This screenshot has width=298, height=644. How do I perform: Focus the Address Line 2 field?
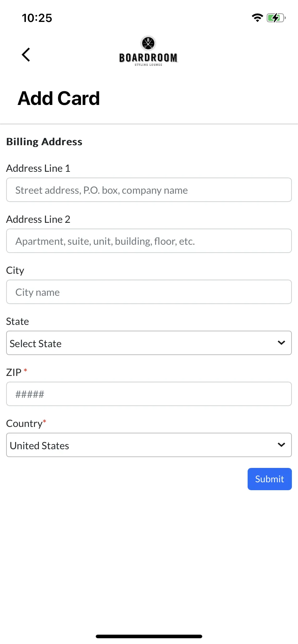click(x=149, y=241)
